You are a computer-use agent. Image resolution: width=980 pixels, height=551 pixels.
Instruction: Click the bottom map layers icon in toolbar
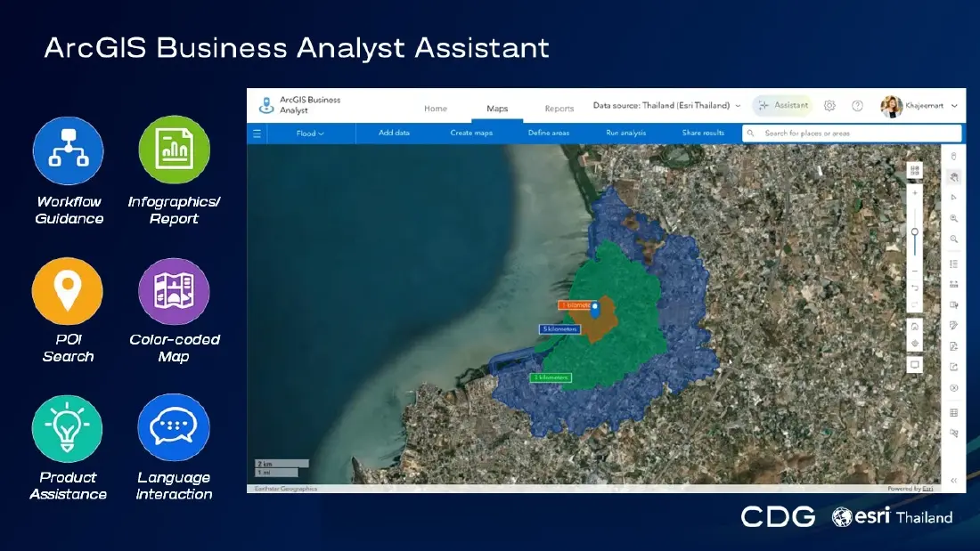(x=954, y=433)
